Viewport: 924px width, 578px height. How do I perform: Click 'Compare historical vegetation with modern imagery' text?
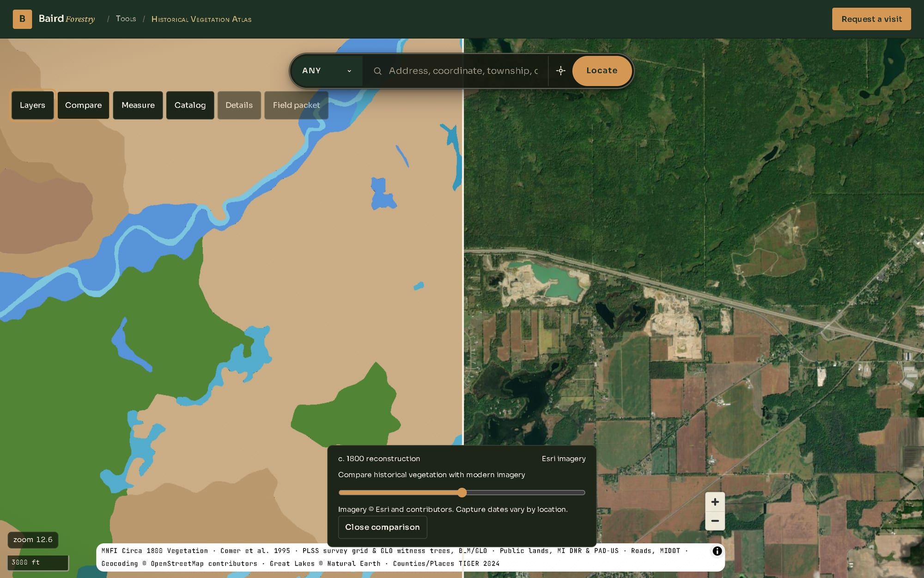coord(432,475)
